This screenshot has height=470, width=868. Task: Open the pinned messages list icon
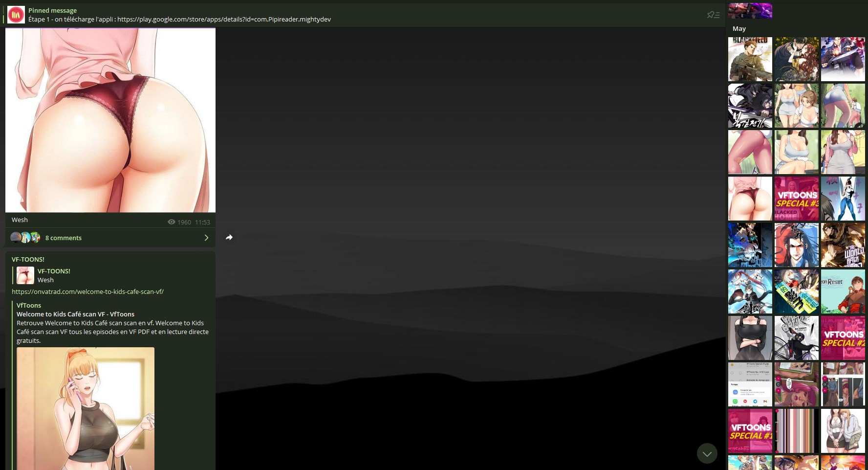[713, 15]
